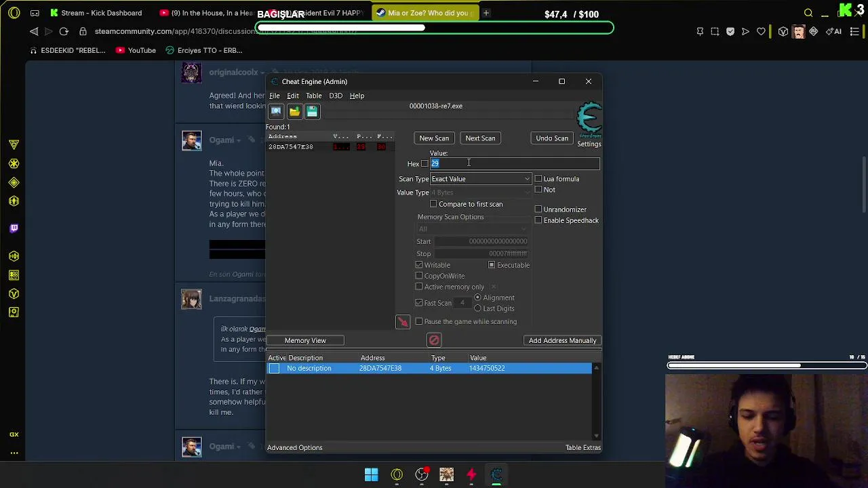Open GX Corner in the Opera sidebar
The width and height of the screenshot is (868, 488).
14,434
